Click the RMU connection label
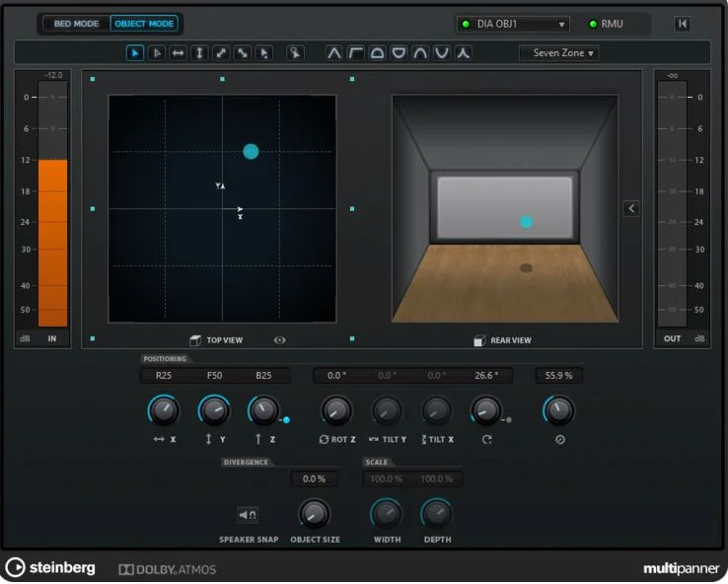Image resolution: width=728 pixels, height=584 pixels. 612,24
